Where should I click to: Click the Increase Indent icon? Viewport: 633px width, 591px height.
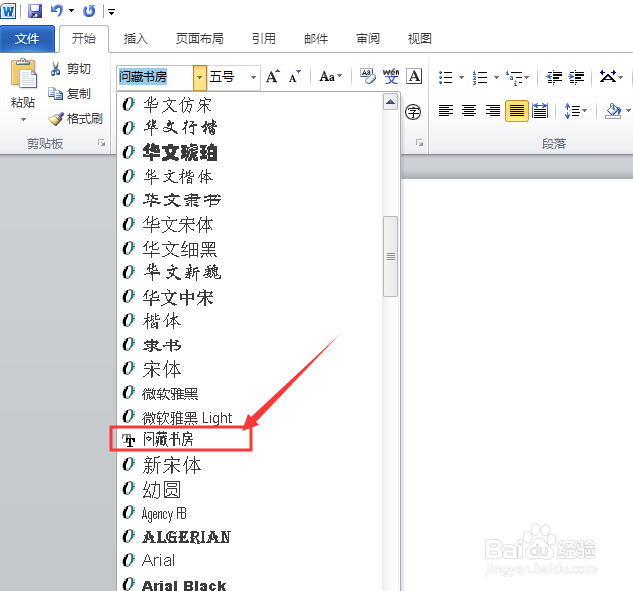pos(576,77)
